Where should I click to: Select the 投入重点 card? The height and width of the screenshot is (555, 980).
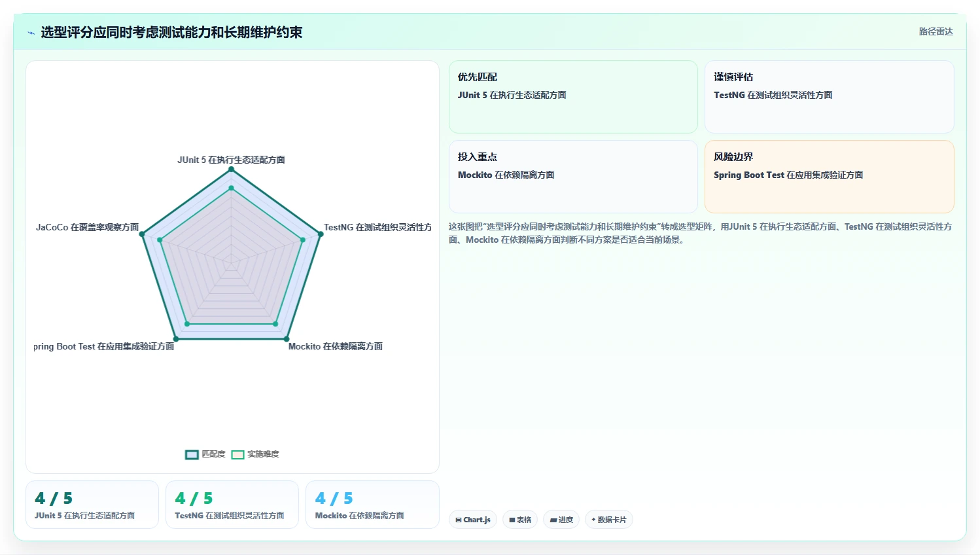pyautogui.click(x=573, y=177)
